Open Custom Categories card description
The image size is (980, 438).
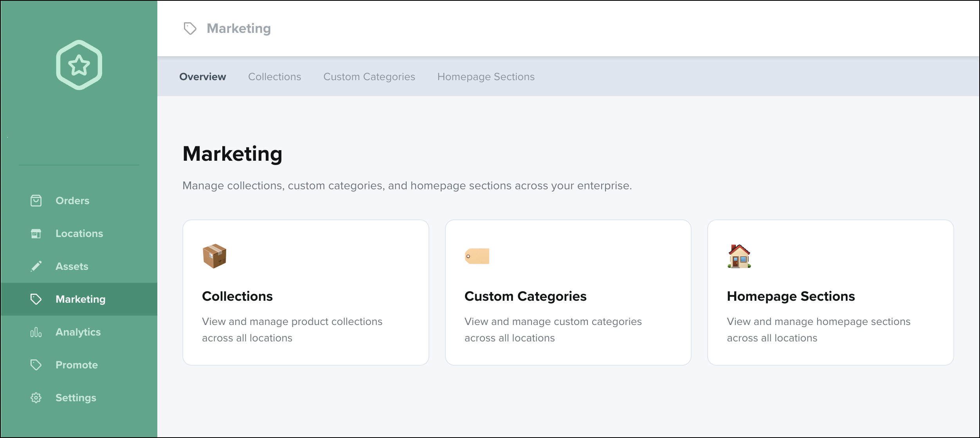pos(553,330)
